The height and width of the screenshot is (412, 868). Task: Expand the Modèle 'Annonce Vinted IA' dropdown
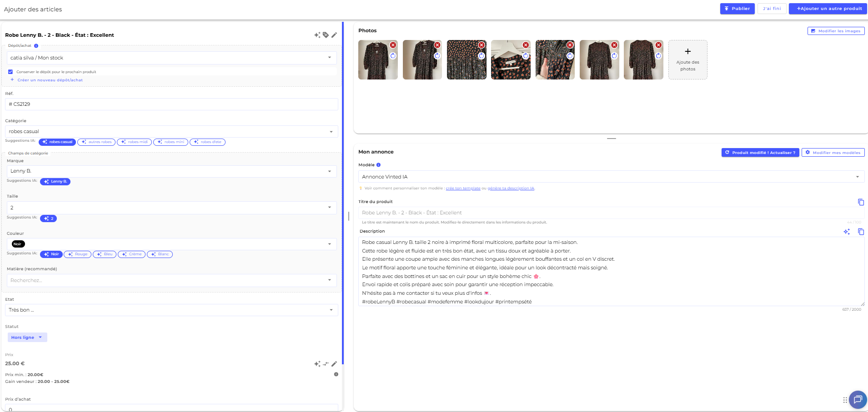tap(612, 177)
